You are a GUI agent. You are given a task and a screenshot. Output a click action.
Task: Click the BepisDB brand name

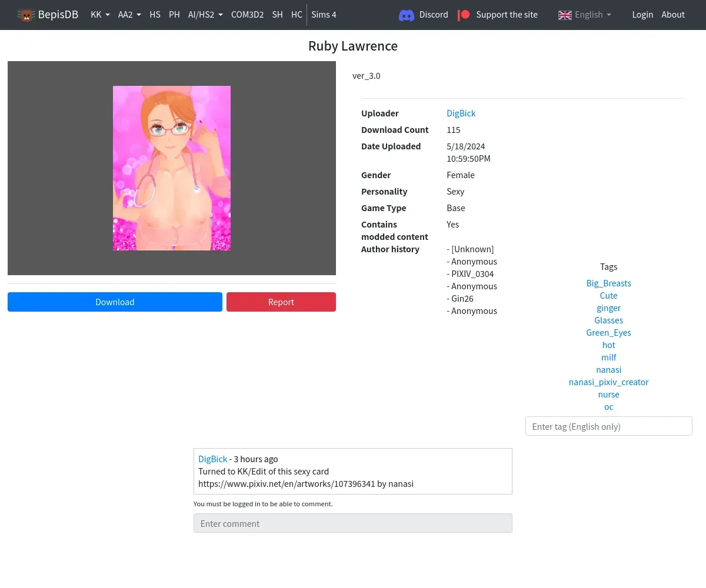[58, 15]
